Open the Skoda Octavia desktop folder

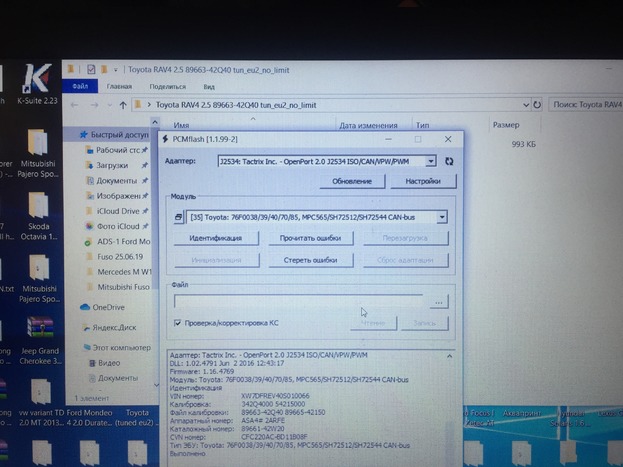coord(38,217)
